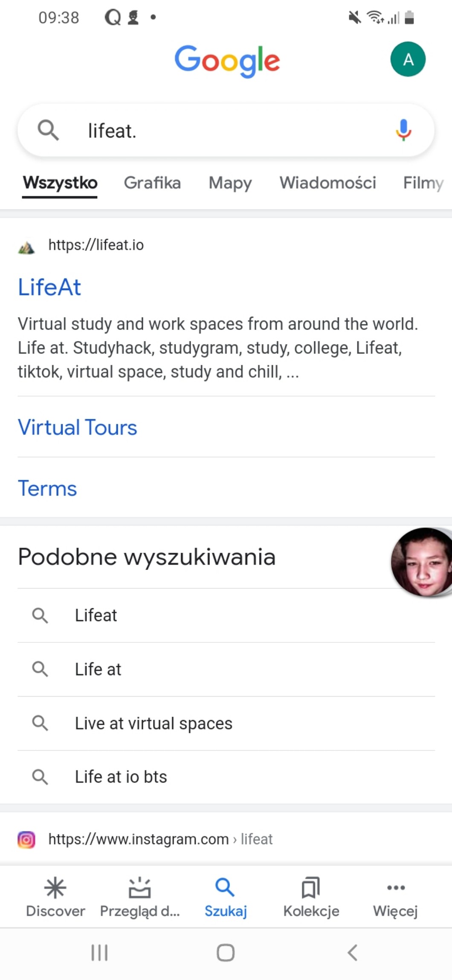Open the Discover tab icon
The height and width of the screenshot is (980, 452).
tap(55, 888)
